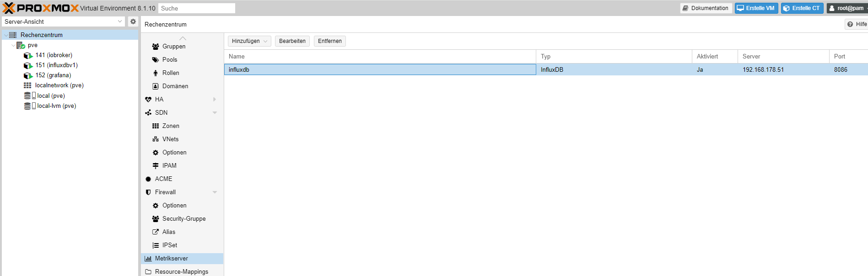868x276 pixels.
Task: Click the IPAM signpost icon
Action: click(x=156, y=166)
